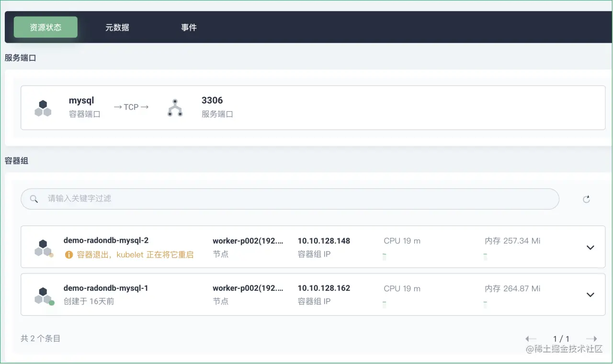Image resolution: width=613 pixels, height=364 pixels.
Task: Open the 事件 tab
Action: (189, 27)
